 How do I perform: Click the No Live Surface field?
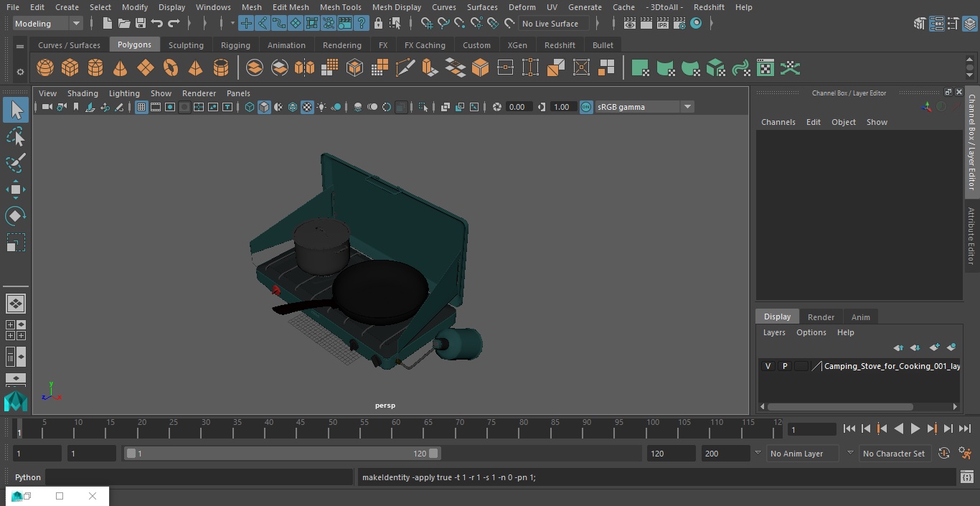pos(554,24)
